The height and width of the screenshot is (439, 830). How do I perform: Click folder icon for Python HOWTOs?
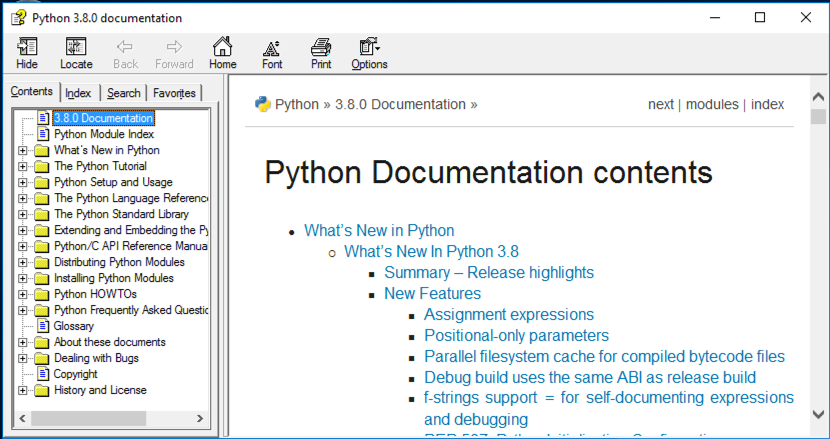click(x=41, y=294)
